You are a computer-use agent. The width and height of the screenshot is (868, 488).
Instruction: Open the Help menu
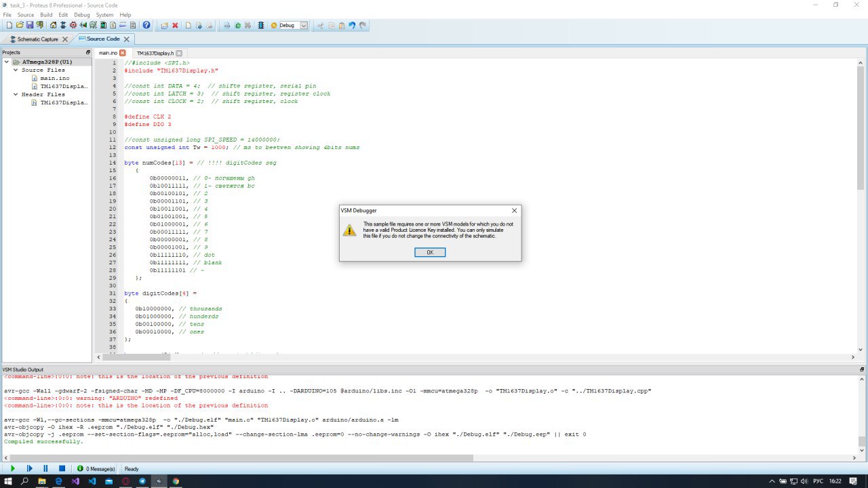(x=125, y=14)
